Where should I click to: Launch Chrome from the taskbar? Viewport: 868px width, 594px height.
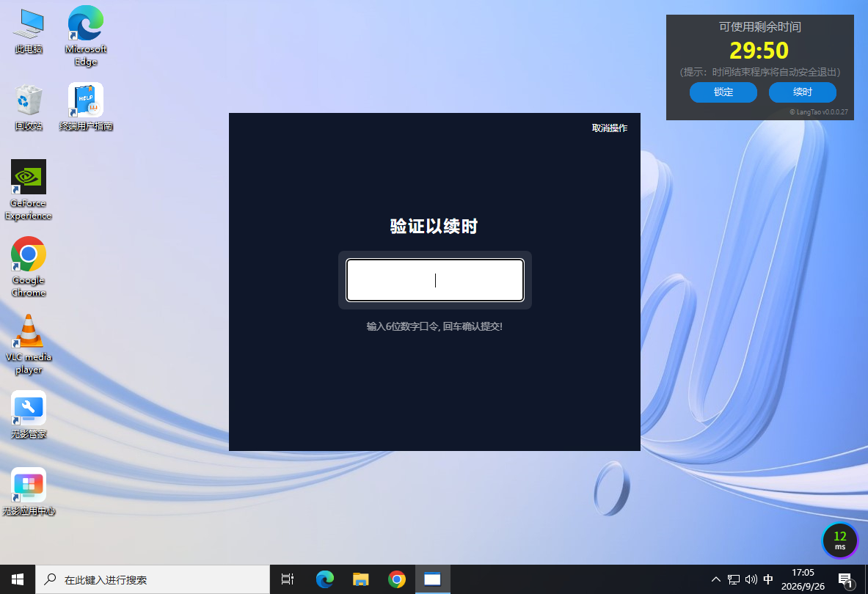click(397, 579)
